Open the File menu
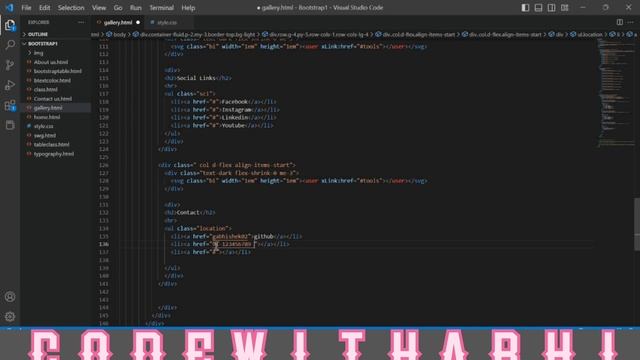The height and width of the screenshot is (360, 640). click(x=26, y=8)
